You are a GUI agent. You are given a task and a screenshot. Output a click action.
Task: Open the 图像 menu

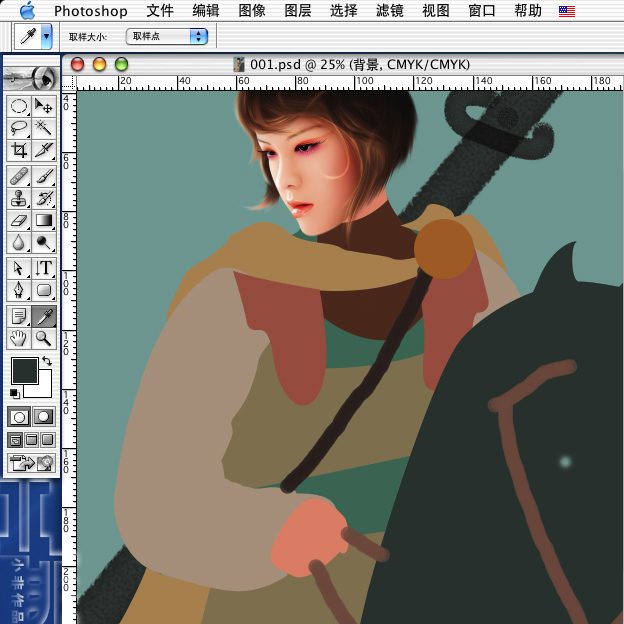252,11
